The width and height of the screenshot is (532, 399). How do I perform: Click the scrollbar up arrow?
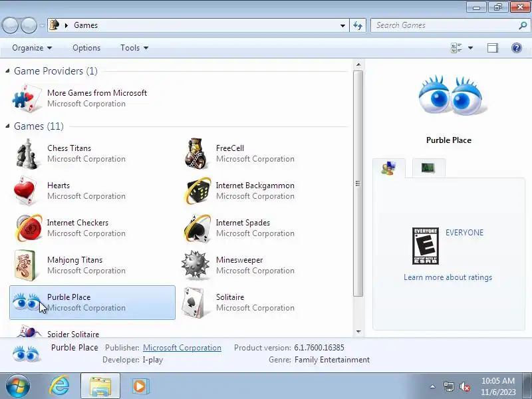coord(358,65)
